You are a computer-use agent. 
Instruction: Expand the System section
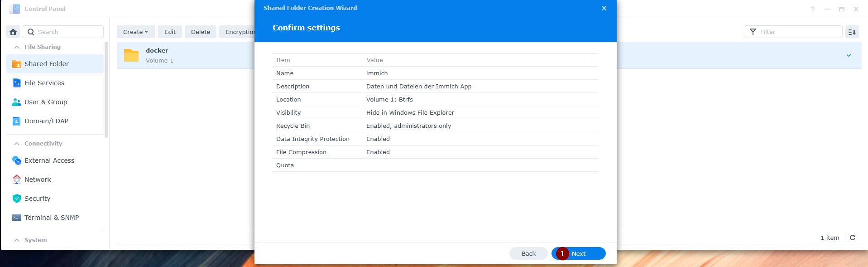pos(17,240)
